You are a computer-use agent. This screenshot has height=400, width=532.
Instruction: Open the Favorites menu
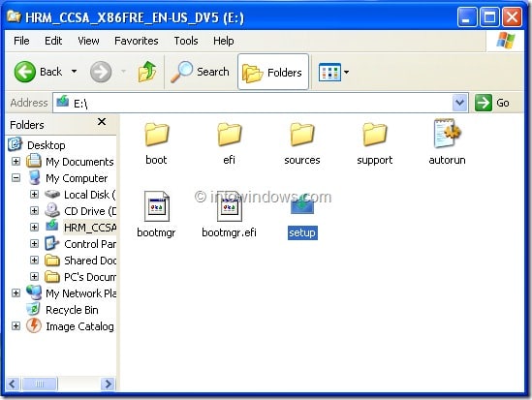[137, 41]
